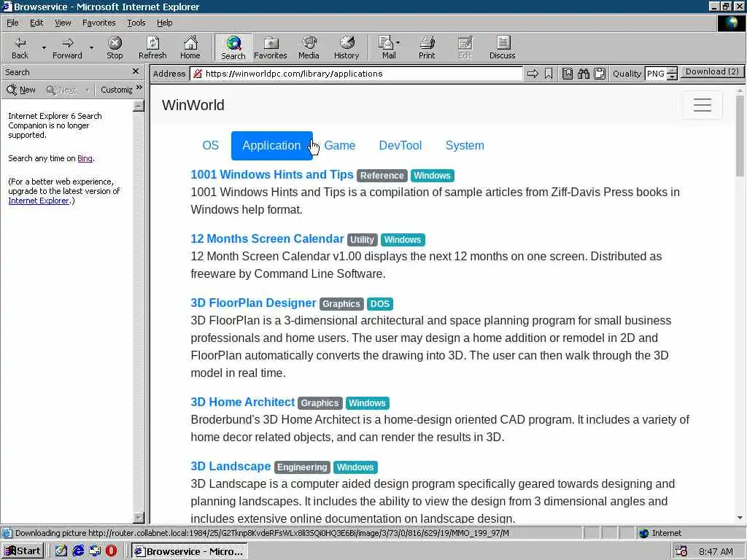Viewport: 747px width, 560px height.
Task: Switch to the OS library tab
Action: tap(211, 146)
